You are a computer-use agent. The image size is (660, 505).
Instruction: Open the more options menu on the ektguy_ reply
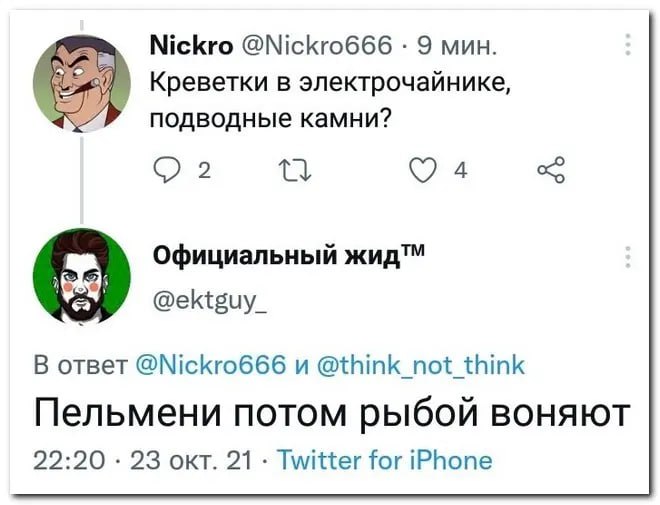627,257
